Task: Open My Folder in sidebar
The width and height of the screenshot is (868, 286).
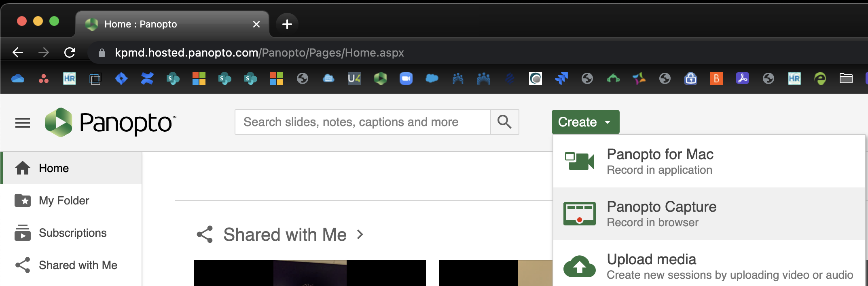Action: pyautogui.click(x=72, y=200)
